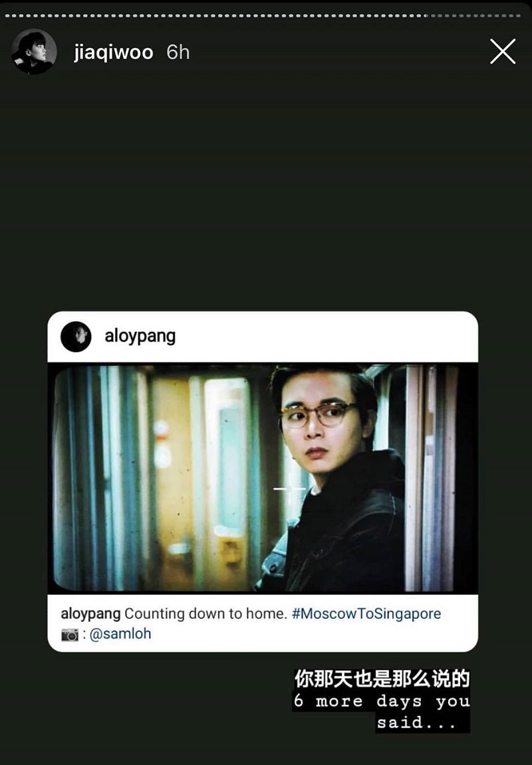Open aloypang's avatar in shared post

(x=76, y=336)
